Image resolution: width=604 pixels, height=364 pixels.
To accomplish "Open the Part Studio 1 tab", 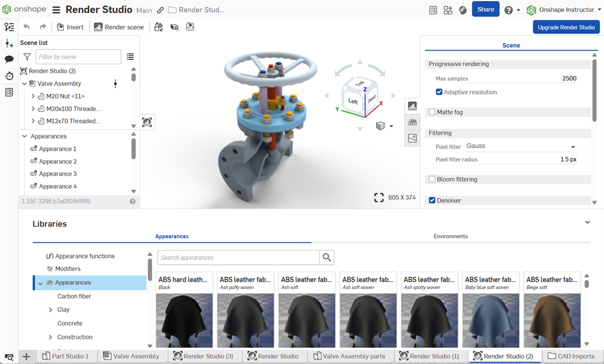I will tap(65, 356).
